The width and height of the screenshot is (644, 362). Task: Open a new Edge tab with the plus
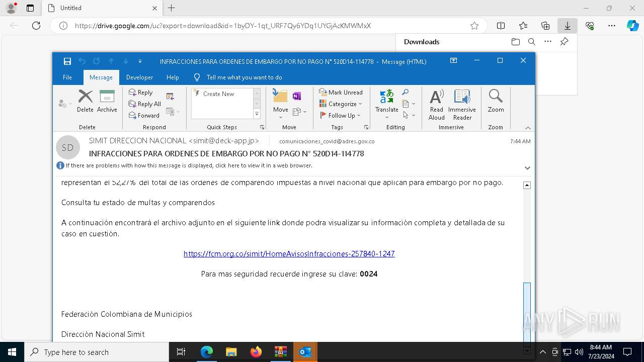pyautogui.click(x=171, y=8)
